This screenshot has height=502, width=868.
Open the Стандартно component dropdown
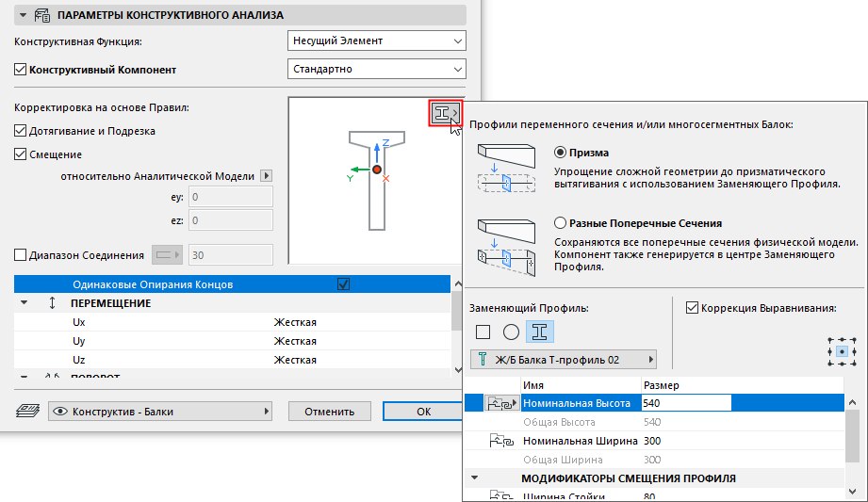(x=376, y=69)
